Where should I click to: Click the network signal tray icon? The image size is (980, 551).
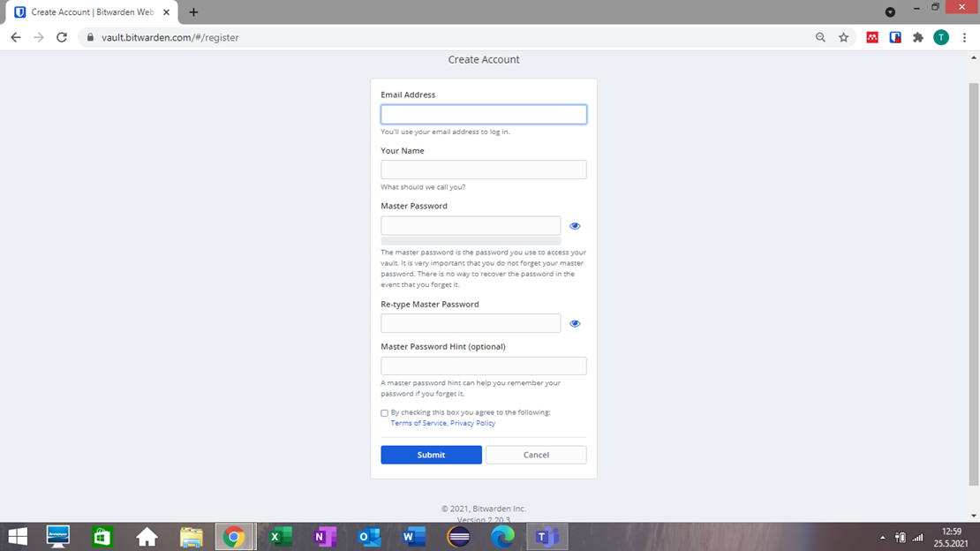click(x=917, y=537)
